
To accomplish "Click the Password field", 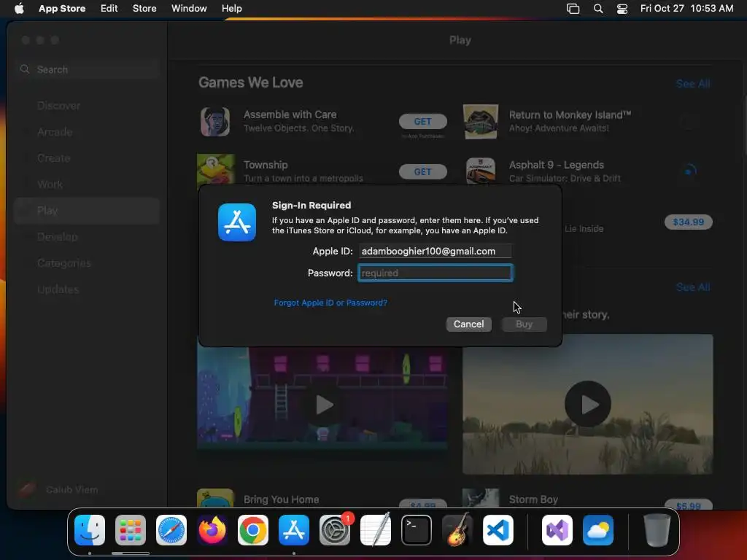I will [x=436, y=273].
